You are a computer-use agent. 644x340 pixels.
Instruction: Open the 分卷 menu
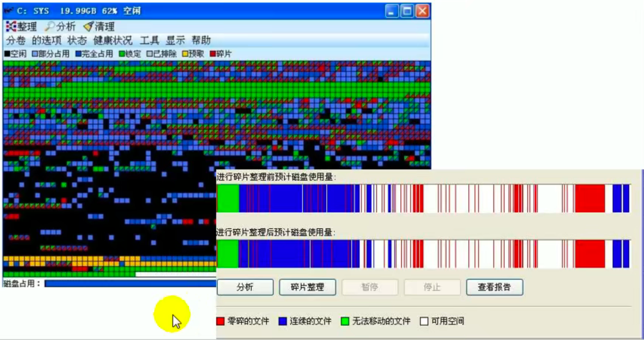tap(16, 40)
